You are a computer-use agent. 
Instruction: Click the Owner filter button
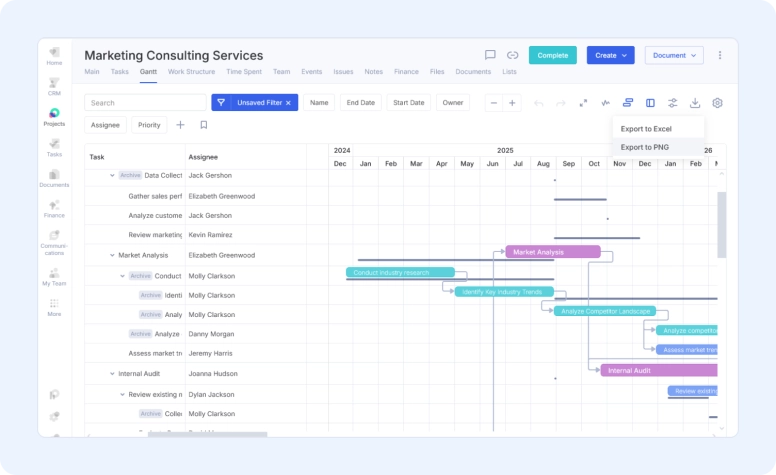pos(453,103)
